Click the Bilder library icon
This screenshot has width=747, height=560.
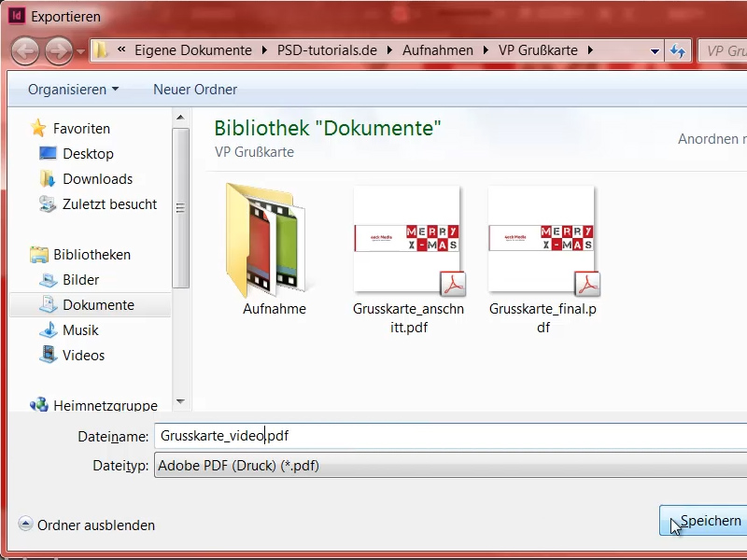pos(48,280)
